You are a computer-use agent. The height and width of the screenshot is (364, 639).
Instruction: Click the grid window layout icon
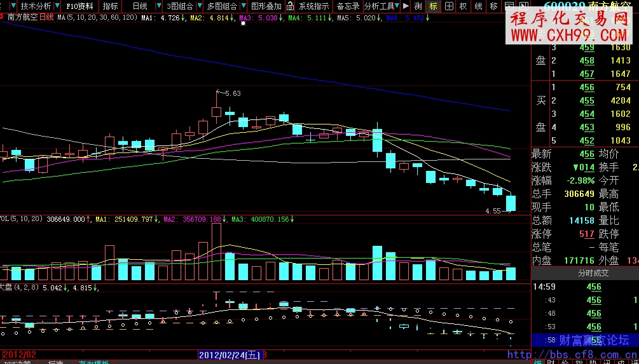point(449,6)
